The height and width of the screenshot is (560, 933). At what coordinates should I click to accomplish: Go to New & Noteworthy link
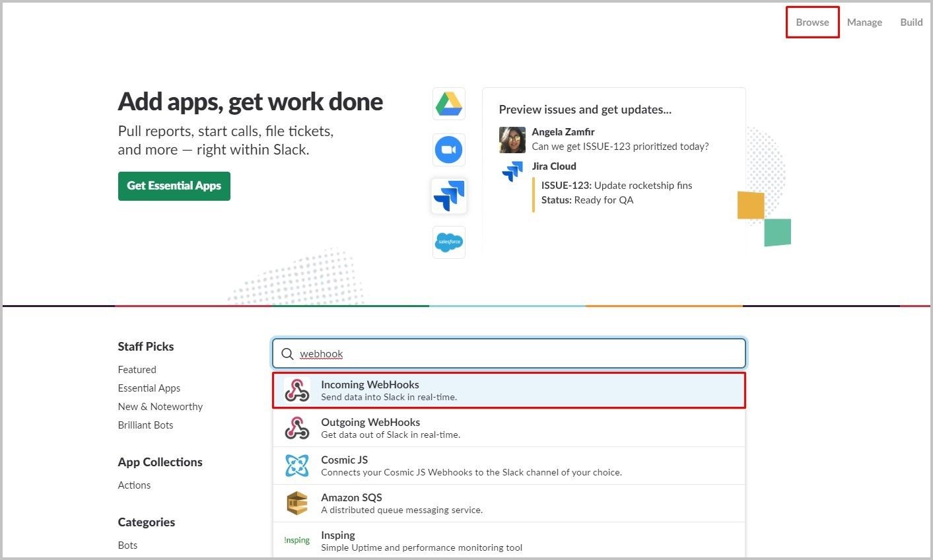[160, 407]
